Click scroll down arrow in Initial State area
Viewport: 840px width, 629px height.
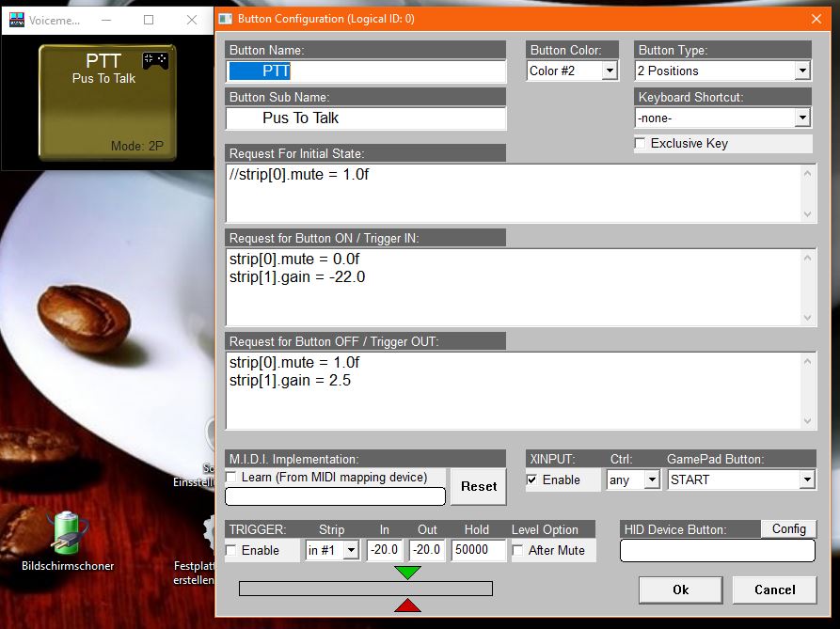tap(808, 214)
